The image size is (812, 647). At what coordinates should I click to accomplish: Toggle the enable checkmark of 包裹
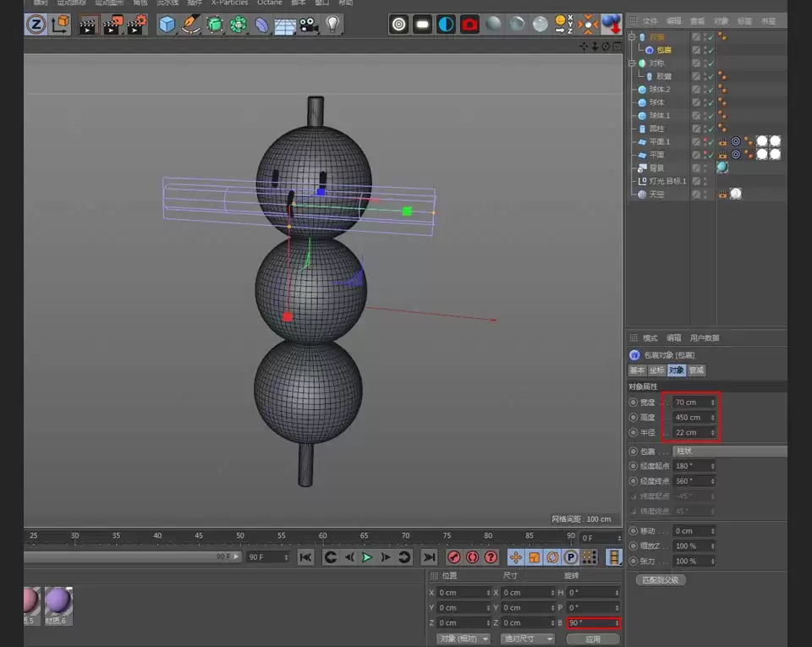[709, 50]
